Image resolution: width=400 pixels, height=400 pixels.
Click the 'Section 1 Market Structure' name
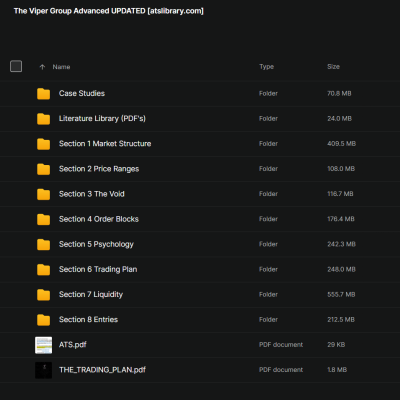point(105,144)
